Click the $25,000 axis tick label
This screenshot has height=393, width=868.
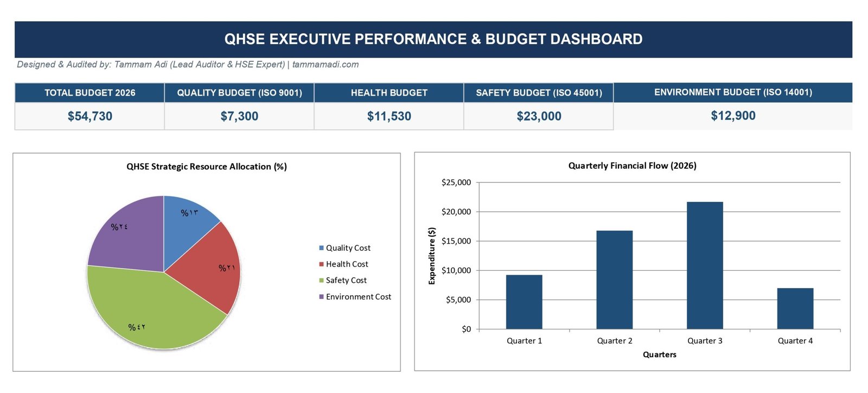456,182
